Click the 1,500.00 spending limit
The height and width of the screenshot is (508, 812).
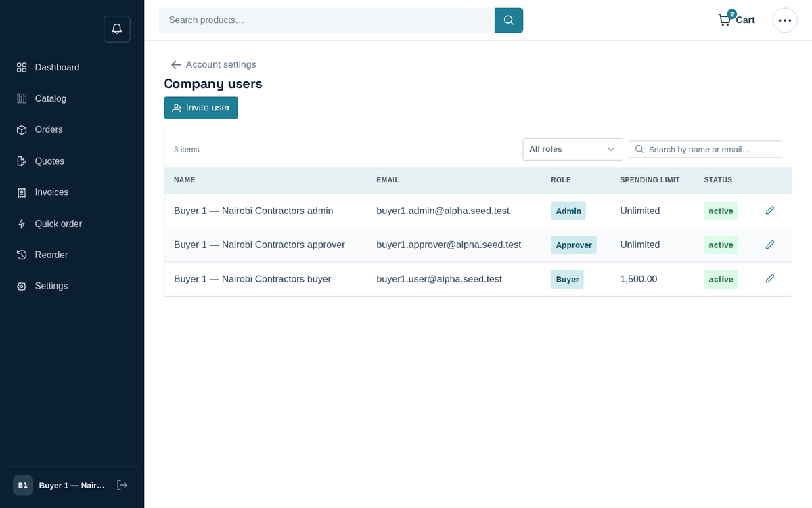click(639, 279)
